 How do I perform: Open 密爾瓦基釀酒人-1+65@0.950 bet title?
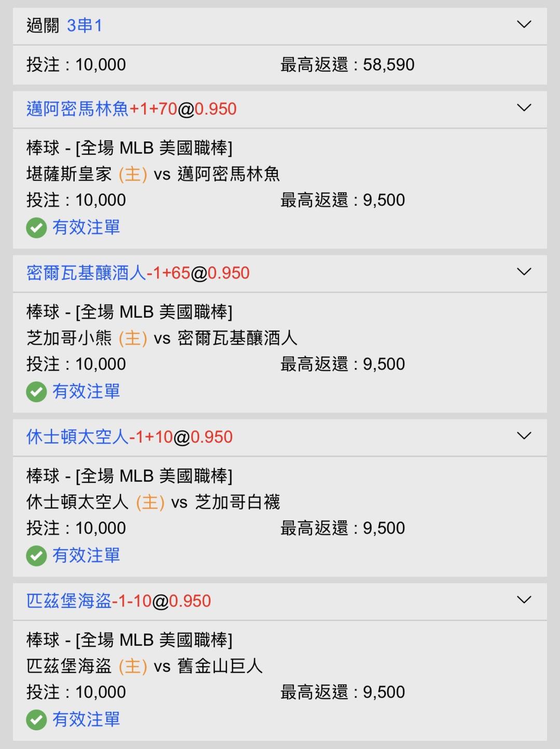(x=138, y=273)
